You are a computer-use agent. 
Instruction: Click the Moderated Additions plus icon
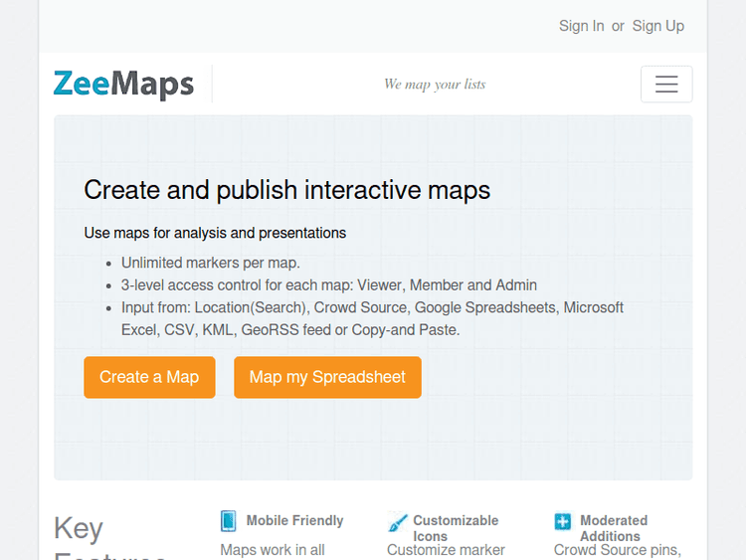click(x=563, y=521)
